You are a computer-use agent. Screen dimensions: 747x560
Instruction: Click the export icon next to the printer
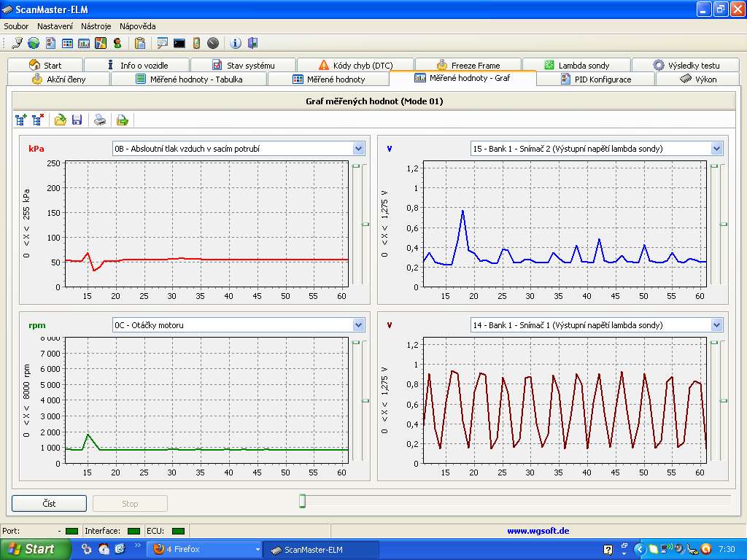point(123,120)
